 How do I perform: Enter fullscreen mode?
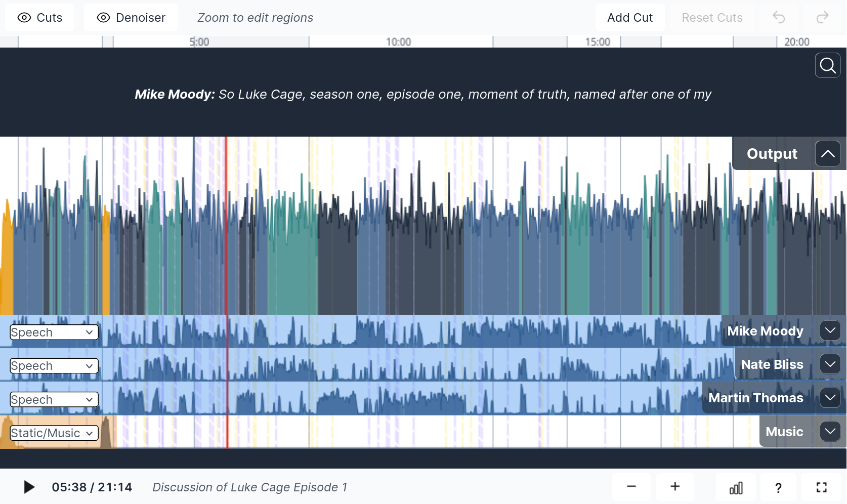[822, 487]
